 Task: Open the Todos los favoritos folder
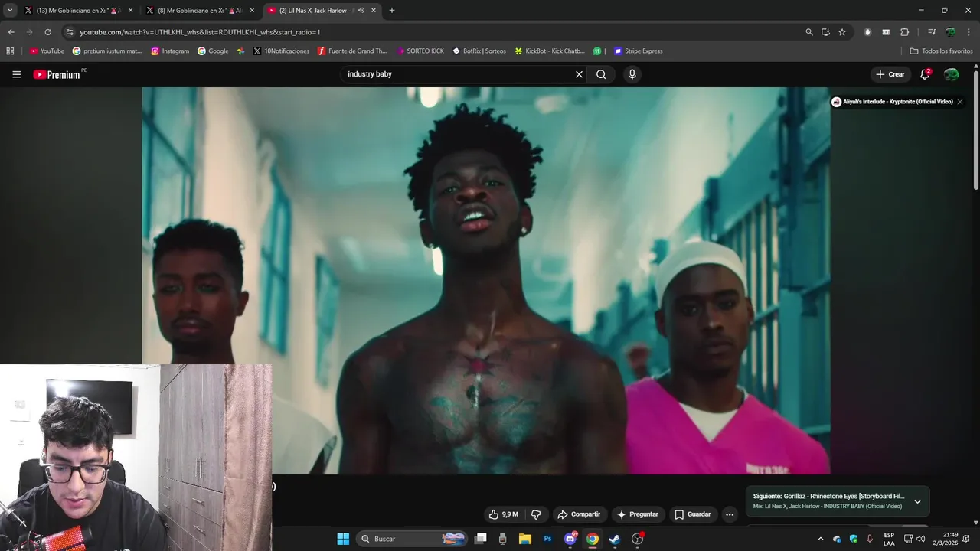point(941,51)
